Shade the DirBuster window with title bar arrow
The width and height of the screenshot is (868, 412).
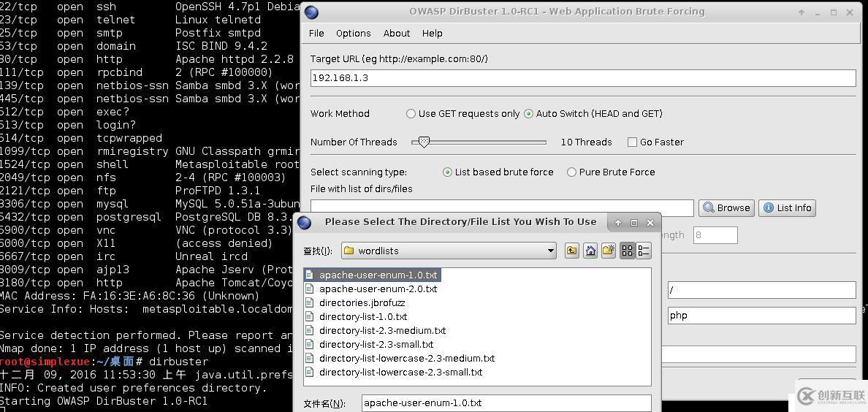click(x=801, y=12)
